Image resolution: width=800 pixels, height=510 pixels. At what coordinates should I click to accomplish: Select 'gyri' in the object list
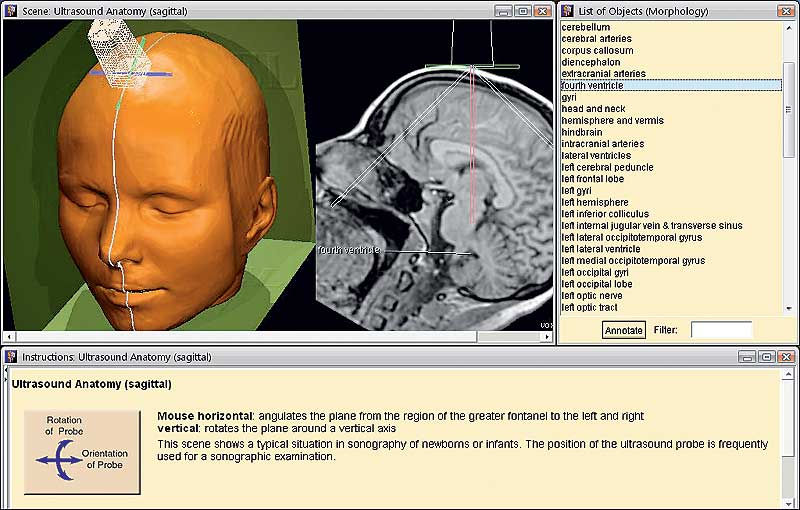tap(569, 97)
